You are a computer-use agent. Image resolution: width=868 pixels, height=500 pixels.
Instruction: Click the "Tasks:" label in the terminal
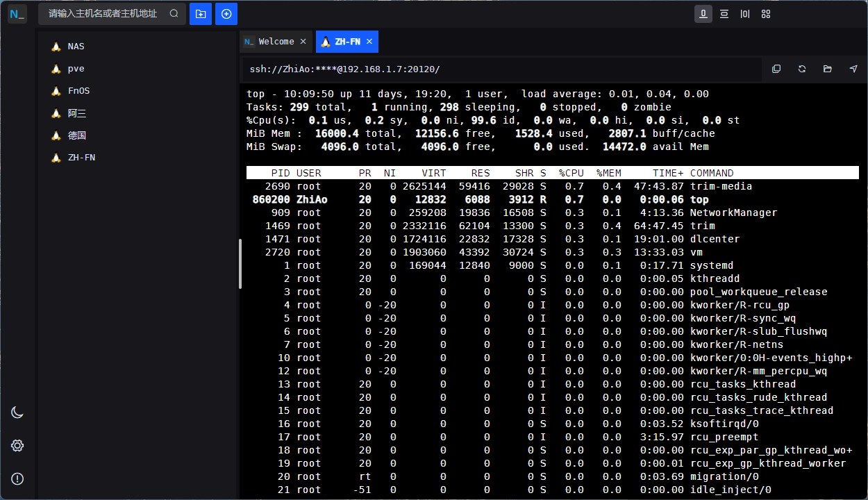(x=265, y=107)
